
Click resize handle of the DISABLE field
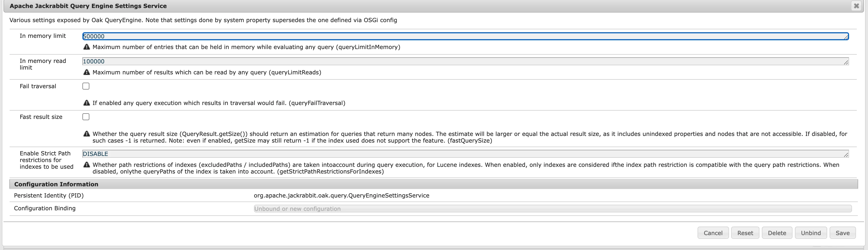pos(846,155)
